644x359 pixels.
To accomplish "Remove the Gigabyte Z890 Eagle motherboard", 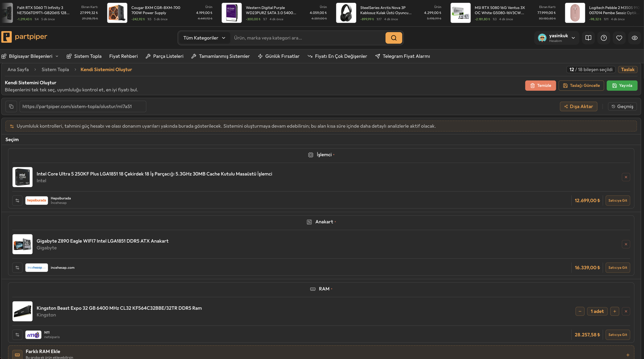I will point(626,244).
